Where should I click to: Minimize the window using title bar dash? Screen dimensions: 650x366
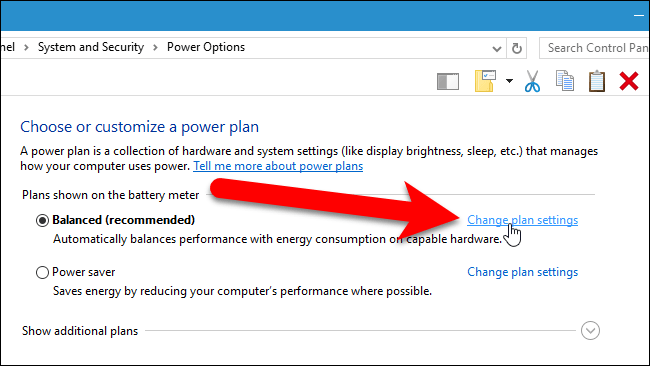(x=639, y=16)
